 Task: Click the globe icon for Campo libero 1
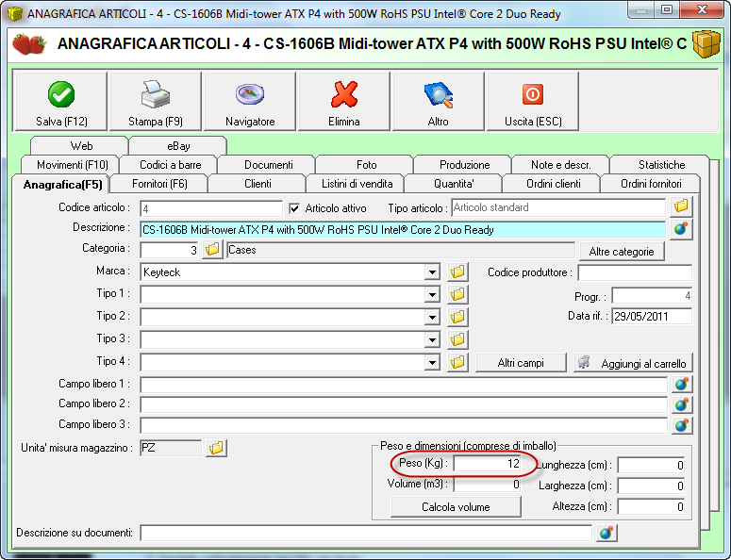[x=682, y=385]
